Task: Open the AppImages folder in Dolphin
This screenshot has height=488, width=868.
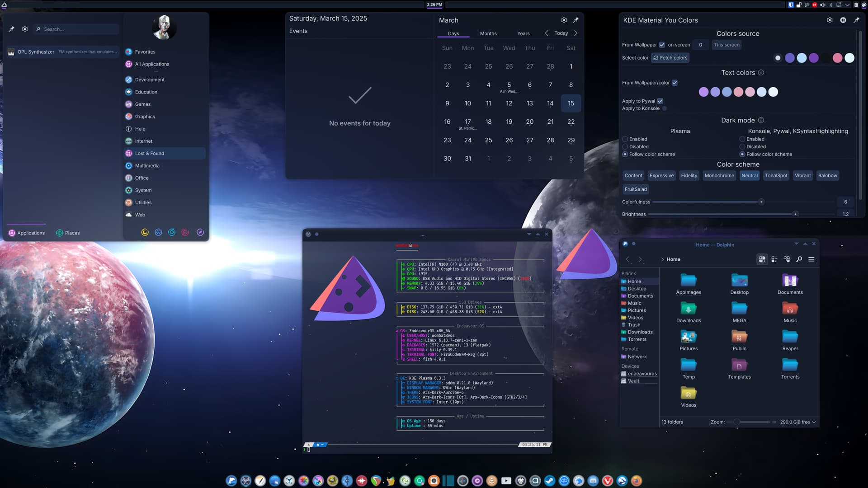Action: pyautogui.click(x=689, y=285)
